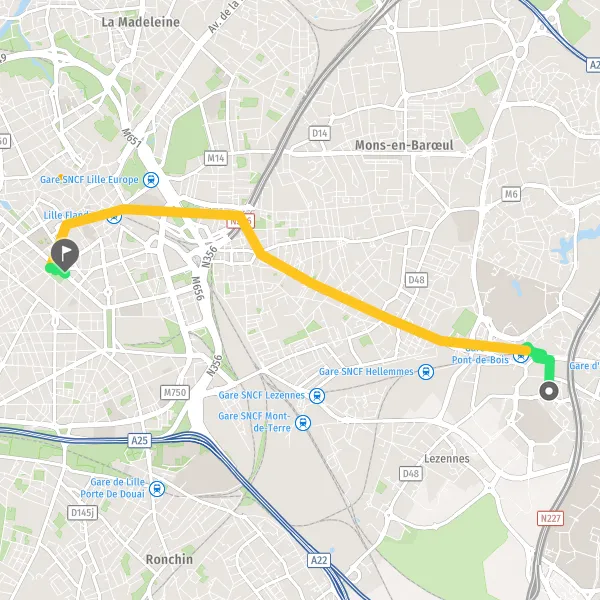Screen dimensions: 600x600
Task: Click the red N227 road shield
Action: click(x=550, y=518)
